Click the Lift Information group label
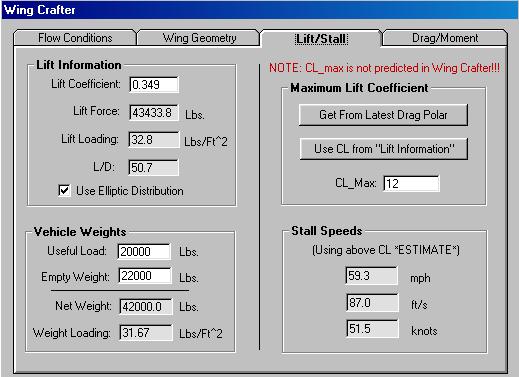519x377 pixels. [79, 65]
